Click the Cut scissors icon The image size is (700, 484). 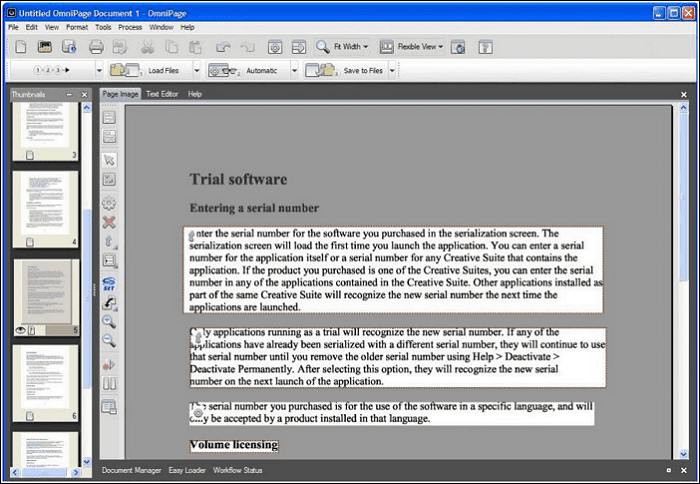(x=148, y=47)
